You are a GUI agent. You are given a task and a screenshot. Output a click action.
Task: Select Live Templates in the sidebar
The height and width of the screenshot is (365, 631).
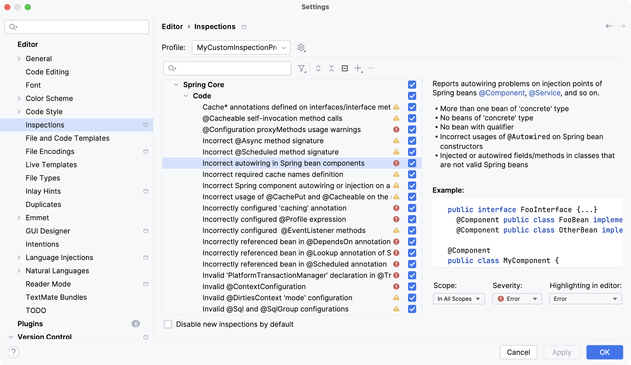[x=51, y=165]
